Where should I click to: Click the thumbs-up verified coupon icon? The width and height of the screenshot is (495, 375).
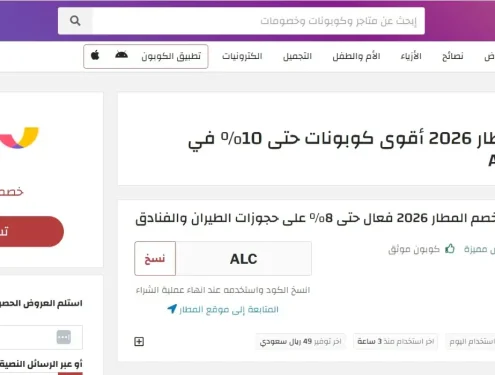pyautogui.click(x=450, y=248)
